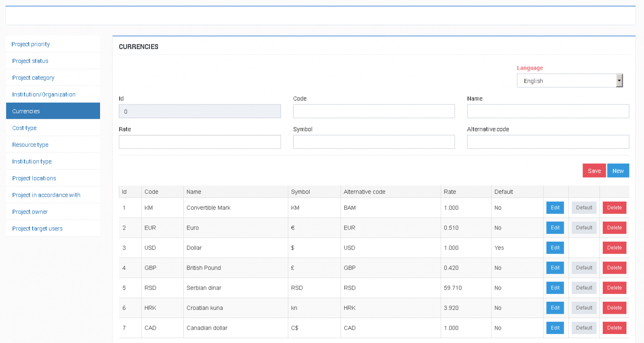Edit the Convertible Mark entry
The height and width of the screenshot is (343, 644).
coord(555,208)
